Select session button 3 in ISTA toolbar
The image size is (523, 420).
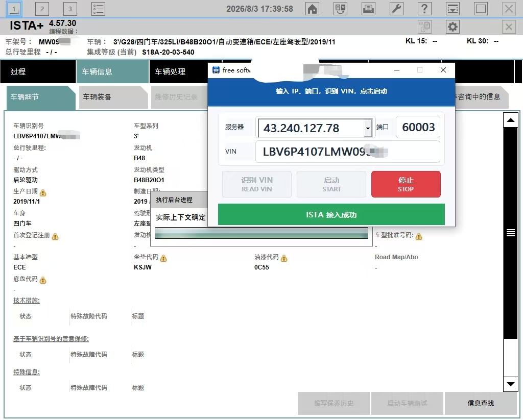point(70,9)
